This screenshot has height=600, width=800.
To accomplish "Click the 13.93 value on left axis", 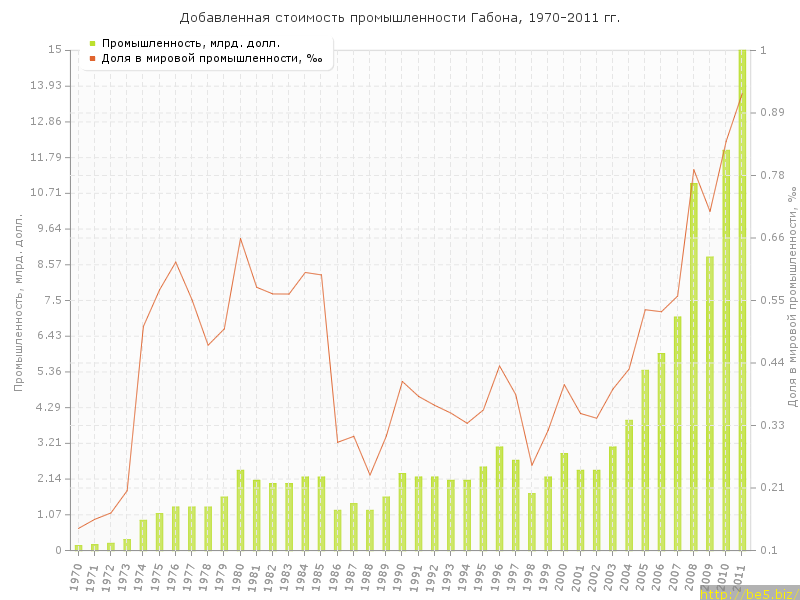I will pos(45,86).
